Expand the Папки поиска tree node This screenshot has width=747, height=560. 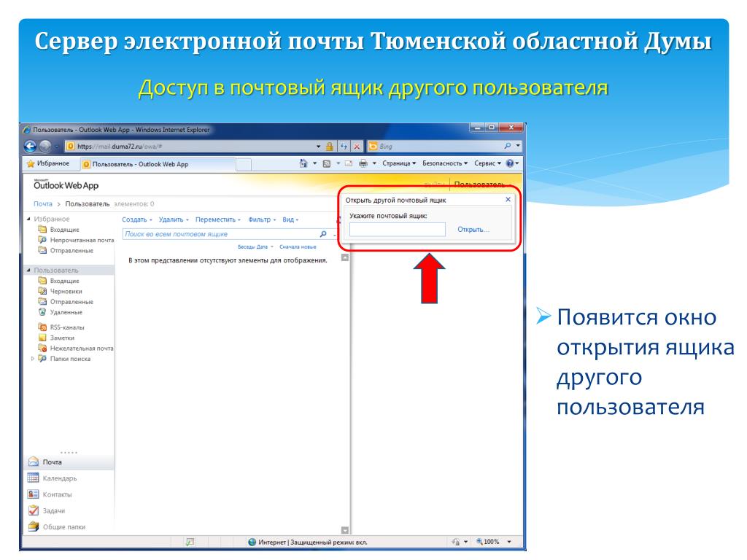32,359
